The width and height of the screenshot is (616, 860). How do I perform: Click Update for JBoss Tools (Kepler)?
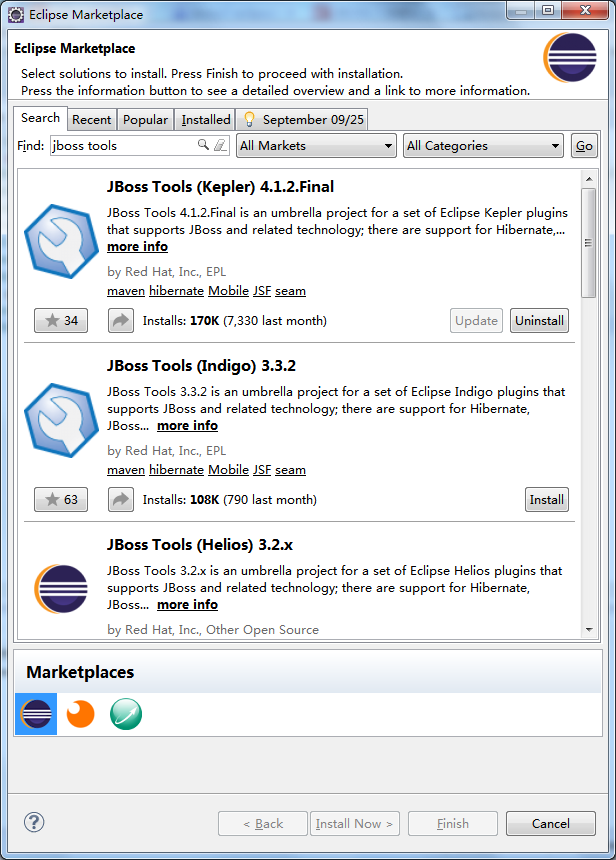point(476,320)
